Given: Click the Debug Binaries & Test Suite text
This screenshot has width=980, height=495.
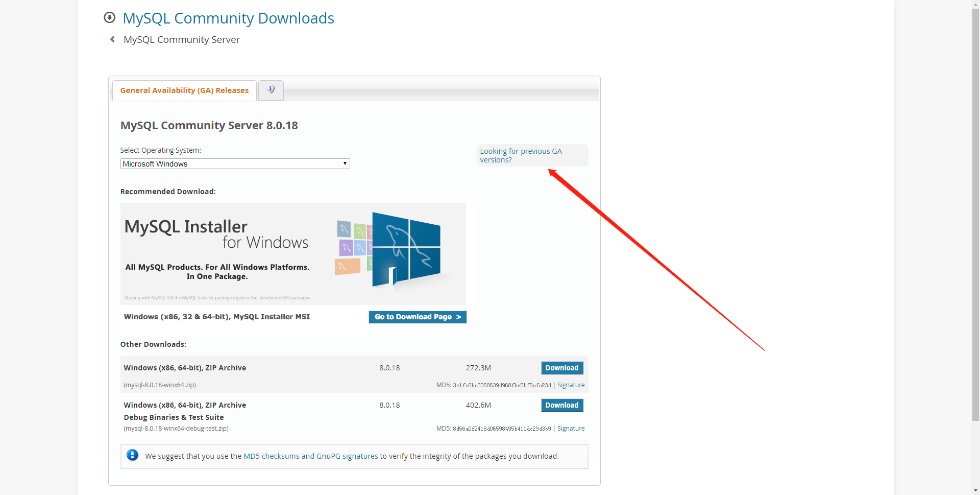Looking at the screenshot, I should point(174,417).
